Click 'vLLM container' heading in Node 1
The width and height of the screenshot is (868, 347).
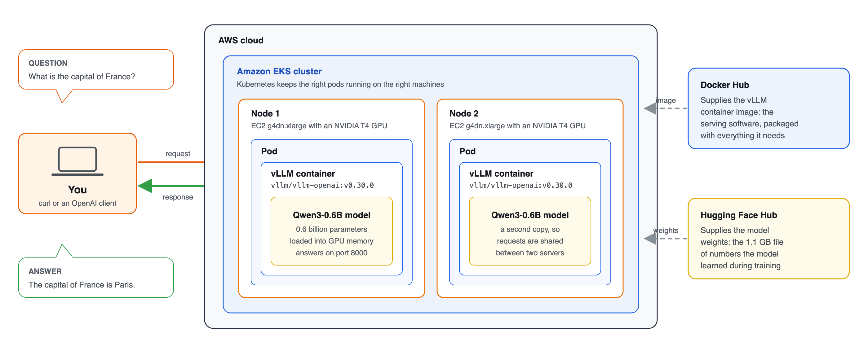(x=303, y=173)
